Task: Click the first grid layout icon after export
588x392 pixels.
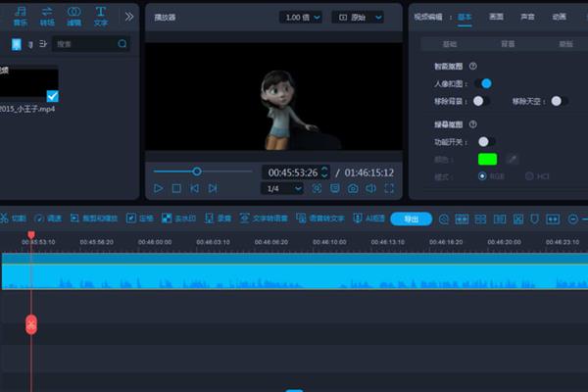Action: coord(462,220)
